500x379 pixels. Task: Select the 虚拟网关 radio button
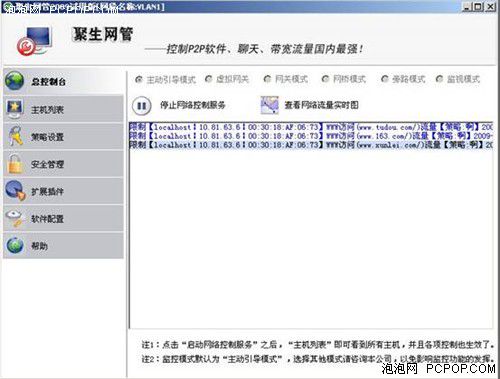[x=209, y=79]
